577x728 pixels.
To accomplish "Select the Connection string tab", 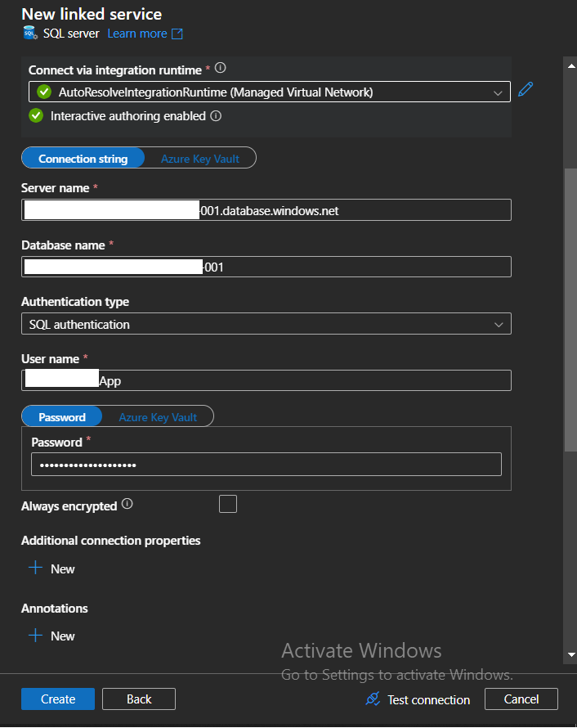I will 83,158.
